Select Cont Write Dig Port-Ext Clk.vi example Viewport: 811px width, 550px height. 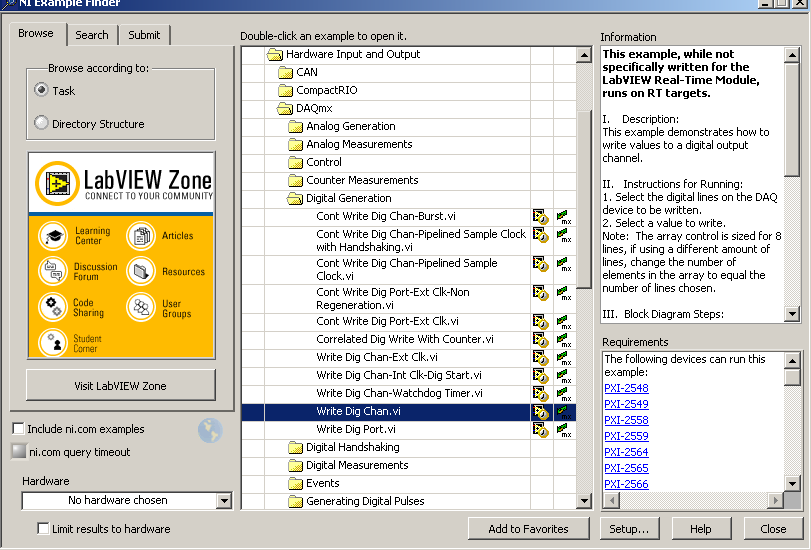click(387, 321)
